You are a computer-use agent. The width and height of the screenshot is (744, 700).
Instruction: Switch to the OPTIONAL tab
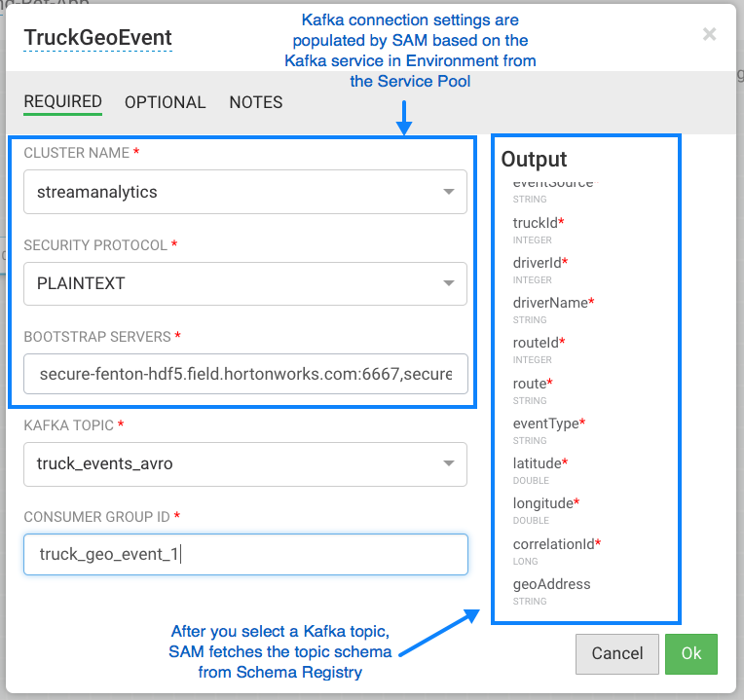(165, 102)
